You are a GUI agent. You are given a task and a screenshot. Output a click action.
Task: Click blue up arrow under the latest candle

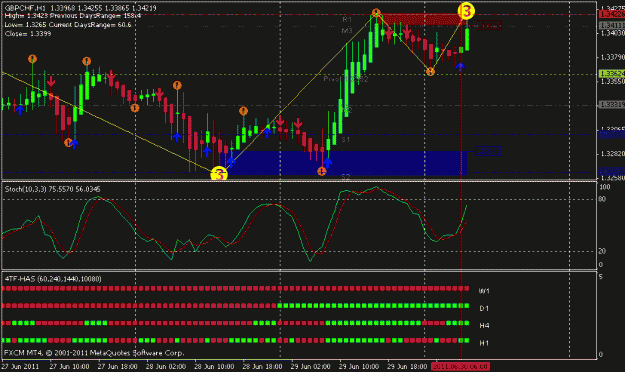pyautogui.click(x=460, y=67)
